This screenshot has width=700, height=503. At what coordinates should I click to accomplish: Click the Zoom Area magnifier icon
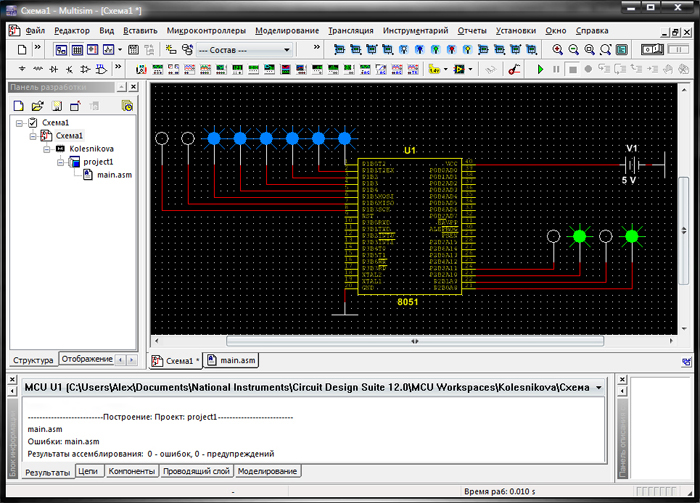(x=589, y=50)
